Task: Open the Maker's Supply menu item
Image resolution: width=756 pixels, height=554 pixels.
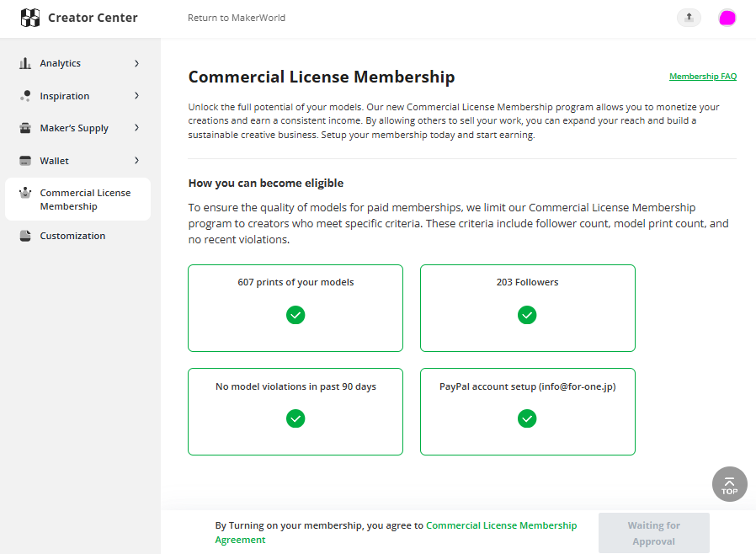Action: (77, 128)
